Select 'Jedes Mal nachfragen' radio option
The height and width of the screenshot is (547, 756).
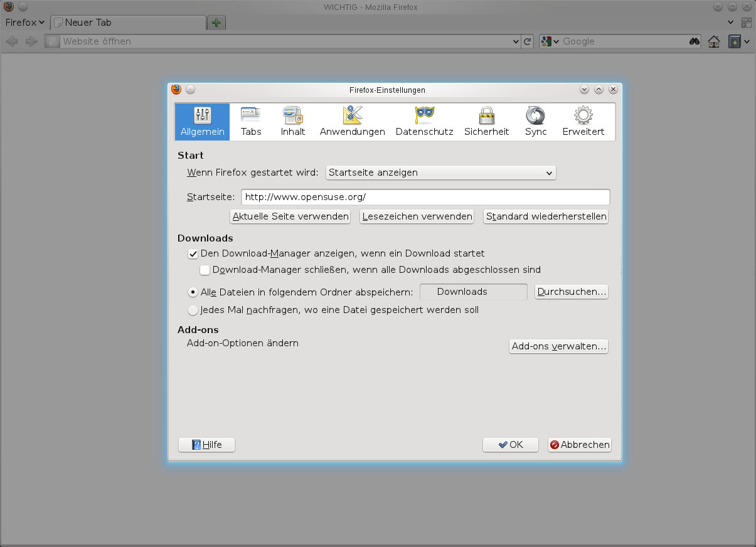point(193,310)
